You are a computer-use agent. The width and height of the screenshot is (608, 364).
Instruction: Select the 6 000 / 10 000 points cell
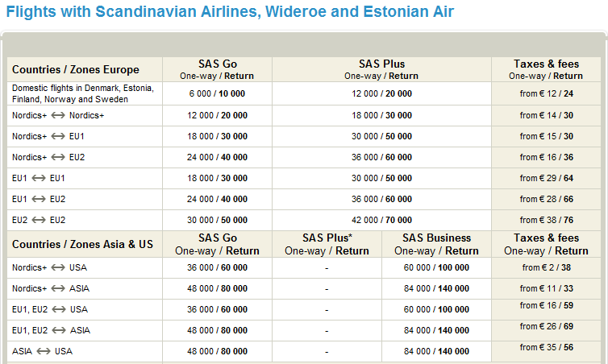(218, 93)
